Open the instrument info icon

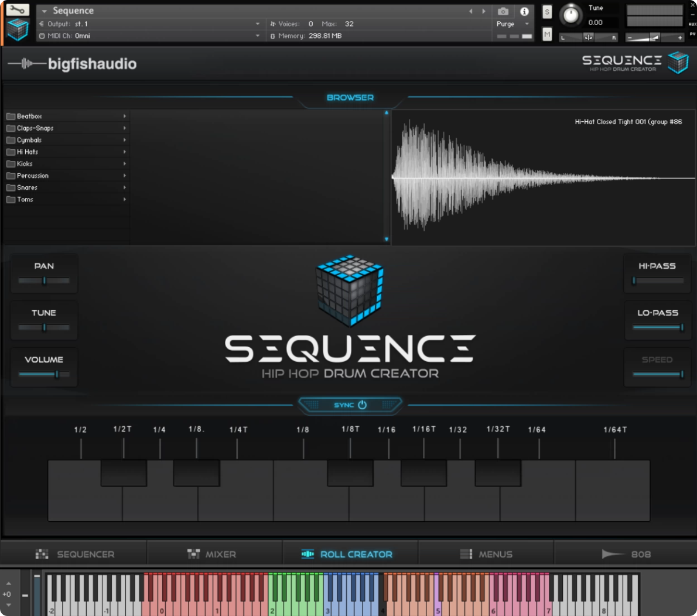[x=525, y=12]
